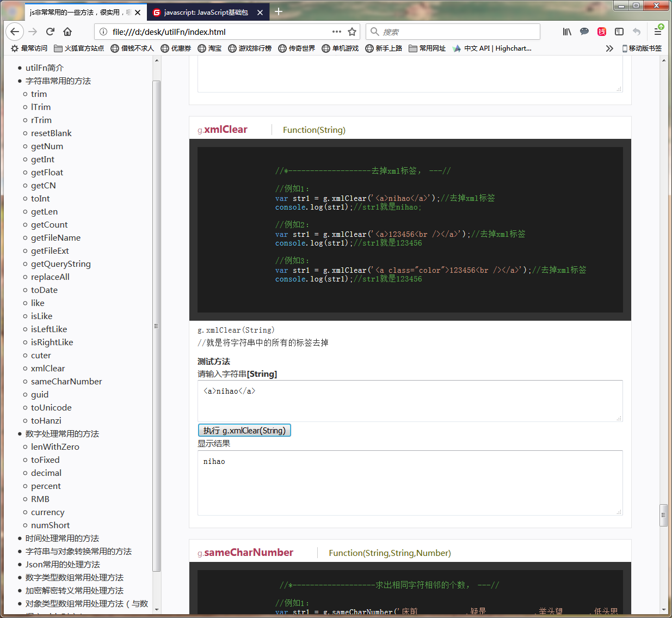This screenshot has width=672, height=618.
Task: Select xmlClear in the sidebar list
Action: point(47,368)
